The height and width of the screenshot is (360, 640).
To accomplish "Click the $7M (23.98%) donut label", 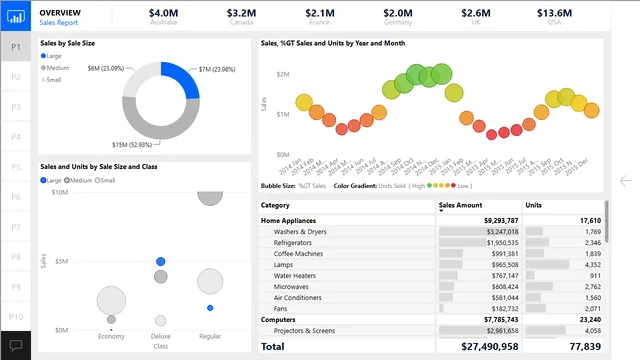I will click(217, 69).
